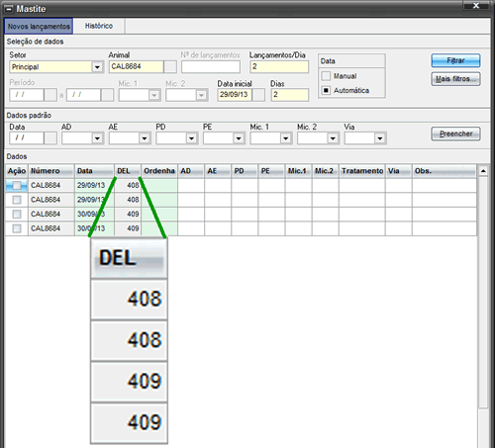Viewport: 495px width, 448px height.
Task: Click the Dias input field
Action: (290, 95)
